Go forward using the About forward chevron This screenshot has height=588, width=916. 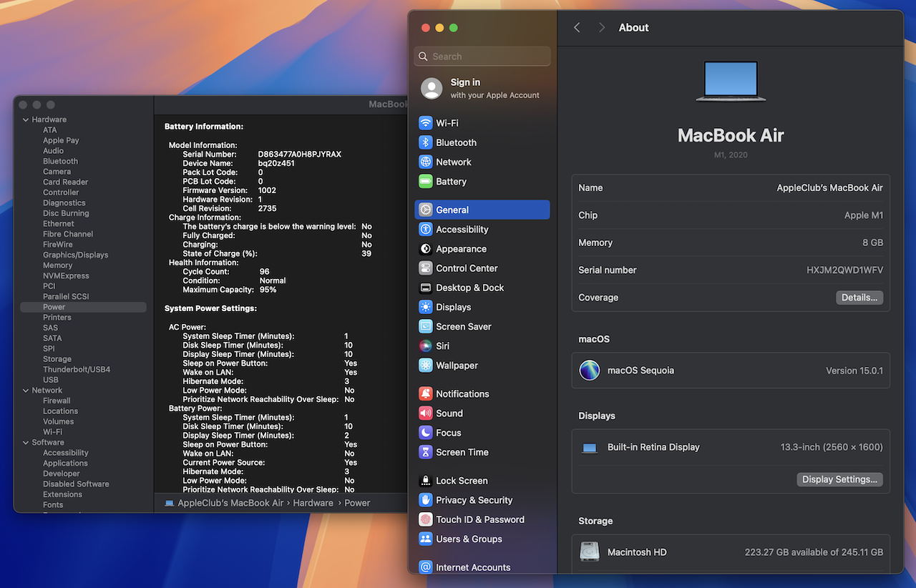pos(602,27)
